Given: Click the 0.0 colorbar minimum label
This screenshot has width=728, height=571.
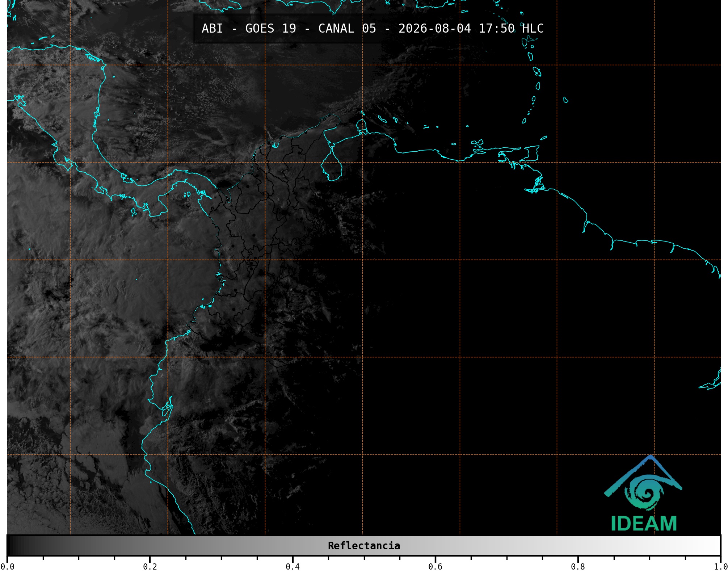Looking at the screenshot, I should pyautogui.click(x=7, y=567).
